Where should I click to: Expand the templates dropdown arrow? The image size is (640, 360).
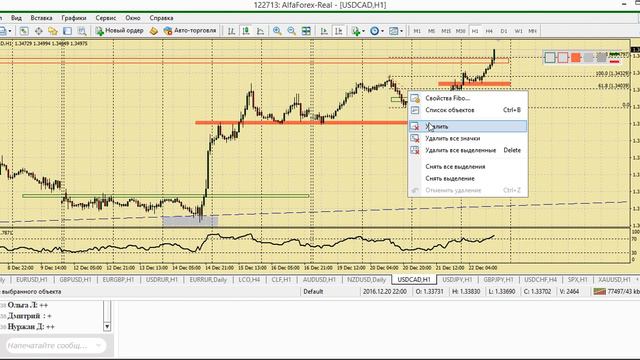tap(401, 31)
